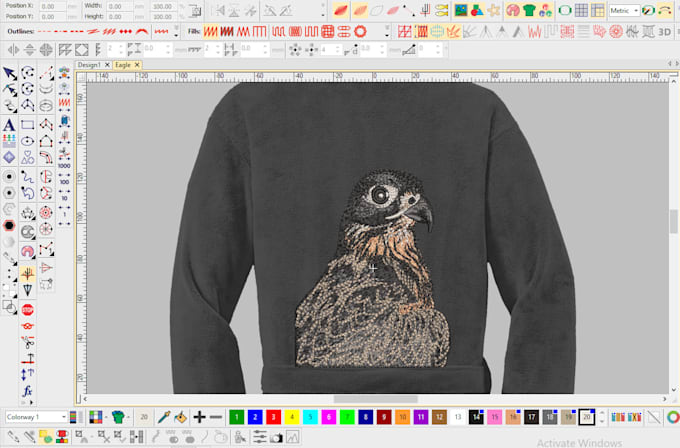Viewport: 680px width, 448px height.
Task: Choose the rectangle shape tool
Action: (x=27, y=125)
